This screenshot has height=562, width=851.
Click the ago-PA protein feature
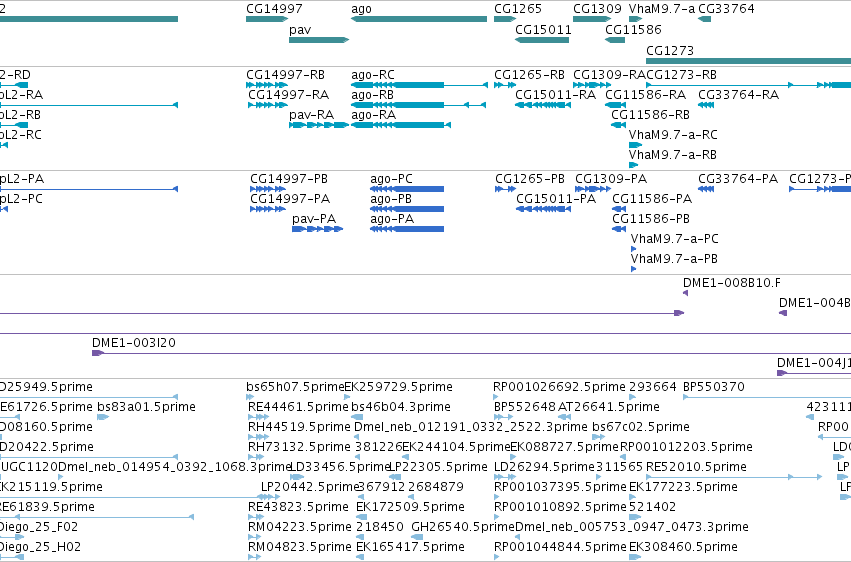point(407,229)
